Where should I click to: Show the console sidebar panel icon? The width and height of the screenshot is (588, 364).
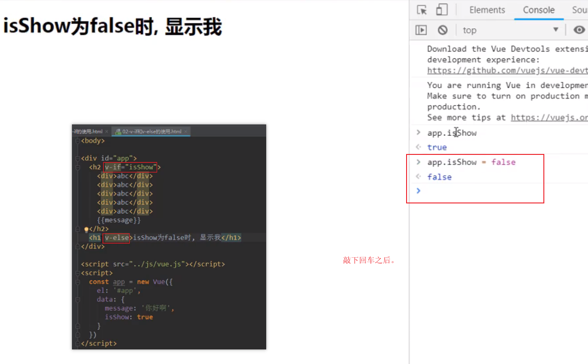point(422,30)
